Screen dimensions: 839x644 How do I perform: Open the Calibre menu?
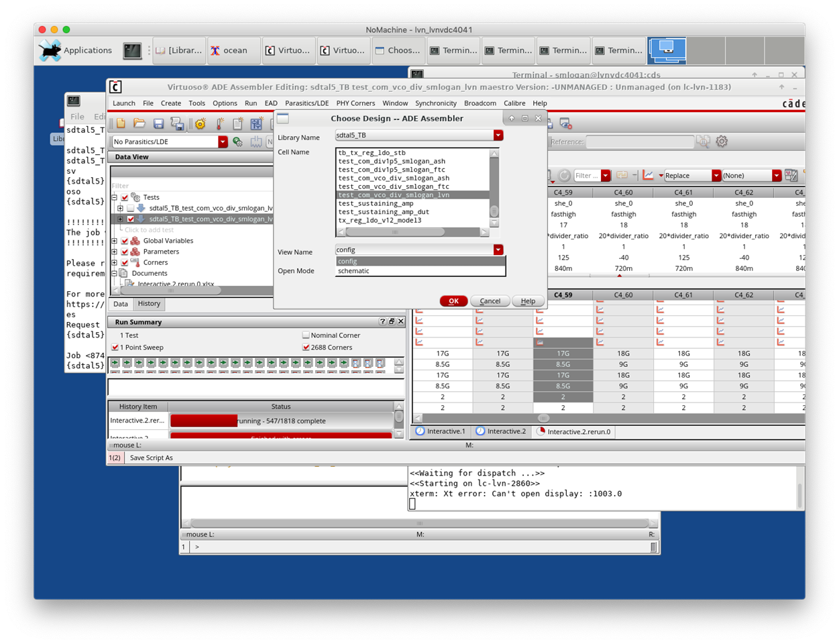tap(514, 103)
